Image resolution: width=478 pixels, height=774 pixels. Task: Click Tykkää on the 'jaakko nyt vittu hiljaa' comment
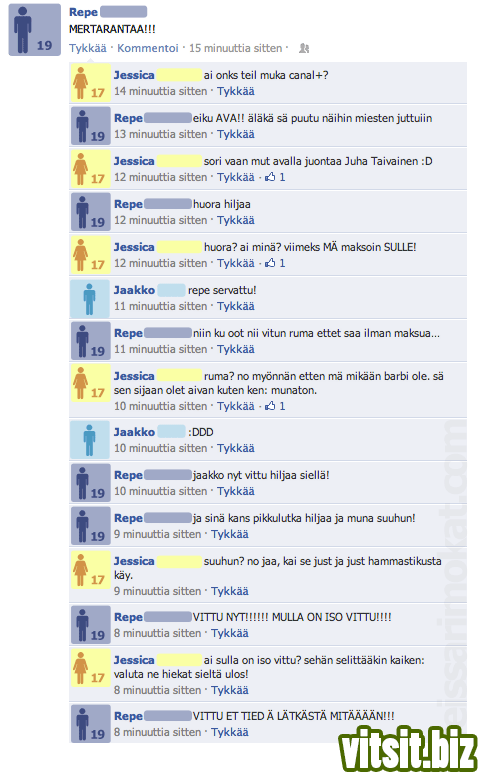pyautogui.click(x=236, y=492)
